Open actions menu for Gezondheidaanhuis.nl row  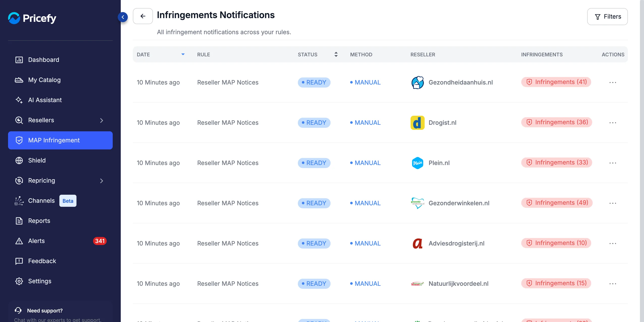pos(613,83)
